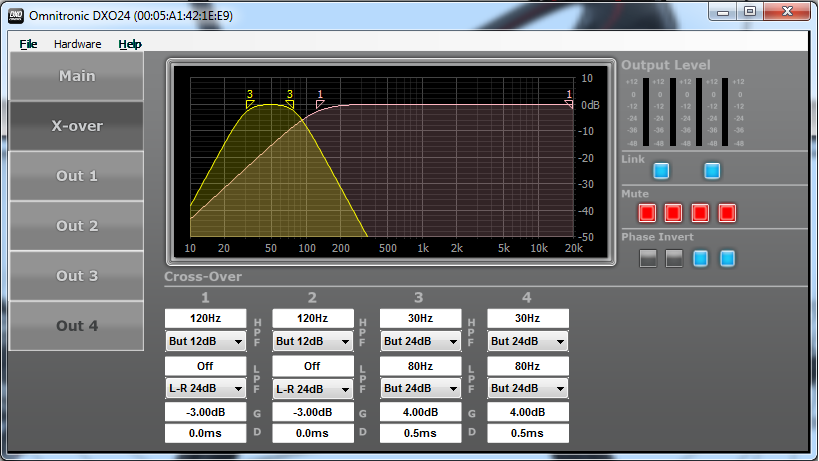Minimize the Omnitronic DXO24 window
This screenshot has height=461, width=819.
pyautogui.click(x=723, y=11)
